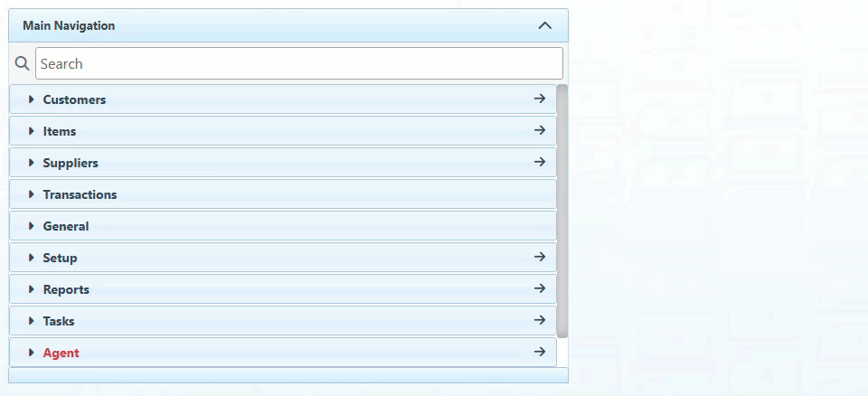Screen dimensions: 868x396
Task: Open the red Agent entry label
Action: (61, 353)
